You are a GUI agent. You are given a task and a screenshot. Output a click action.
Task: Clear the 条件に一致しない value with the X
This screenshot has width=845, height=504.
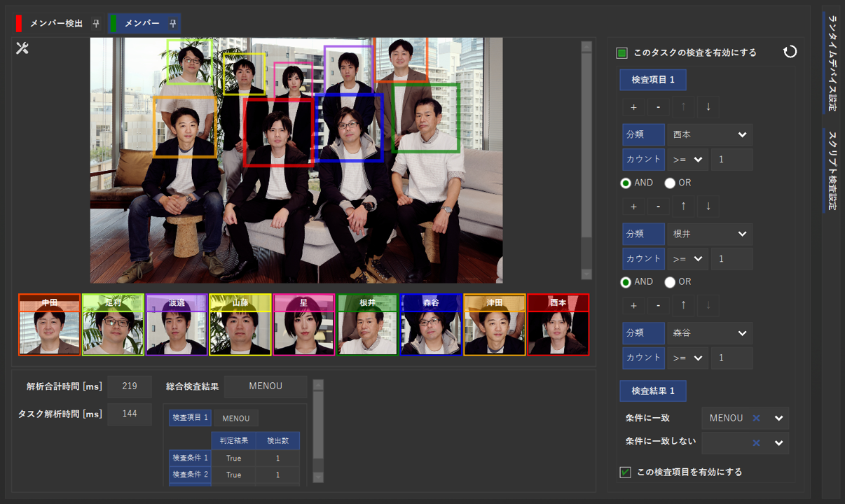tap(756, 443)
